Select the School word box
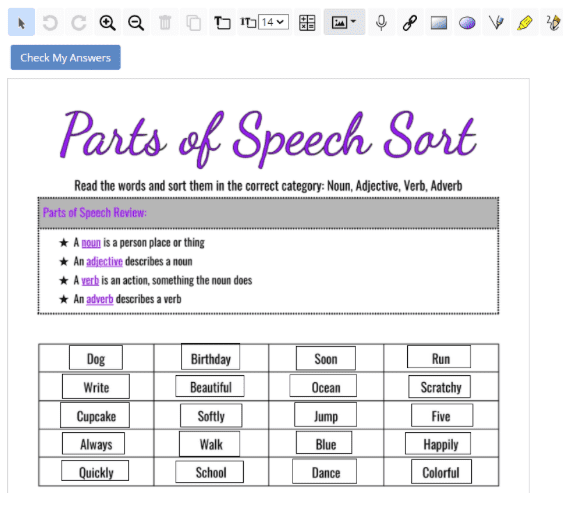The image size is (572, 505). 210,472
